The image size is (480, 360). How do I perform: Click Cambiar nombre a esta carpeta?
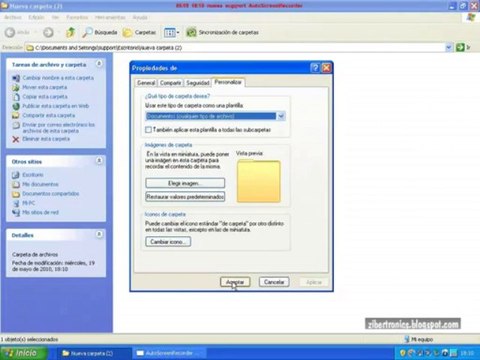(58, 78)
